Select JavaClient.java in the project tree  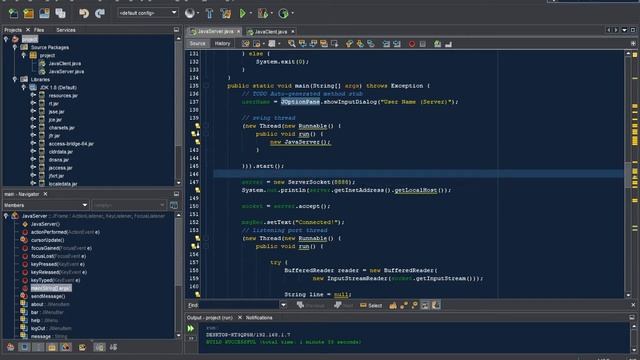pos(64,63)
